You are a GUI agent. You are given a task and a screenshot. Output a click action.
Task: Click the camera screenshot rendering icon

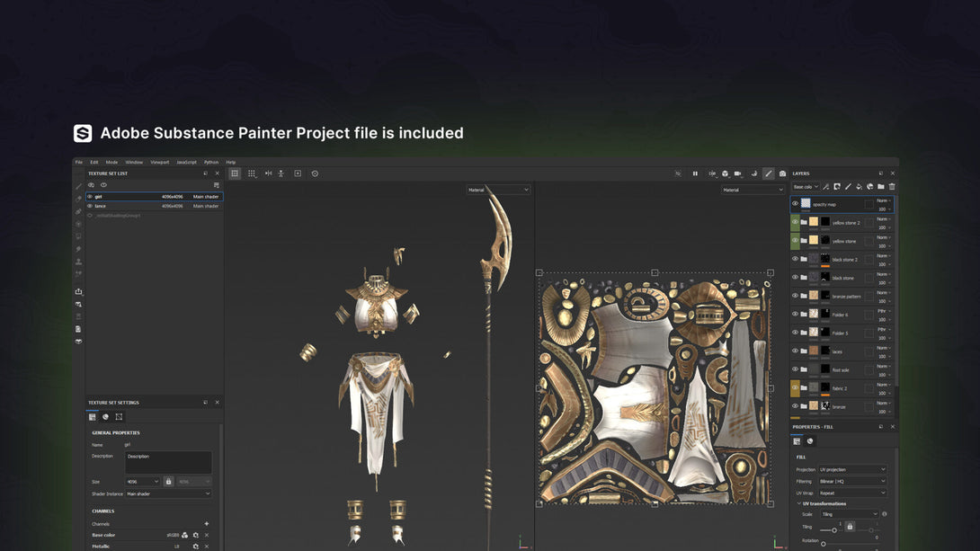pos(782,173)
